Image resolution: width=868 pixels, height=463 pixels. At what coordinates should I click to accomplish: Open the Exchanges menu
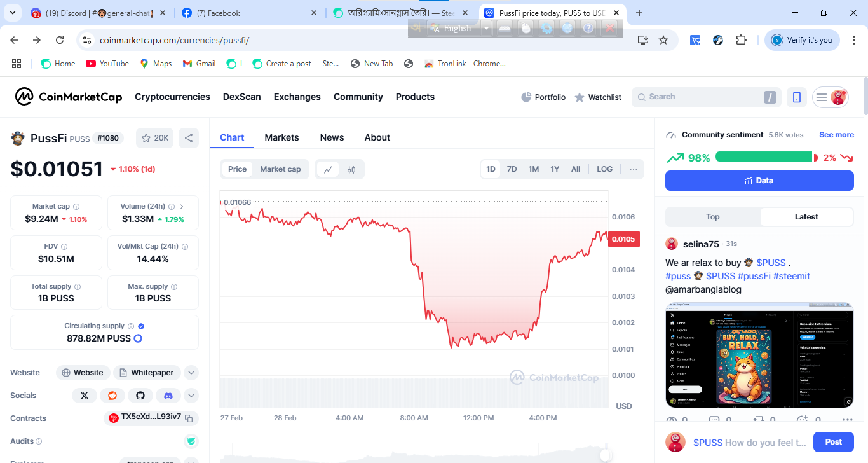pyautogui.click(x=297, y=97)
